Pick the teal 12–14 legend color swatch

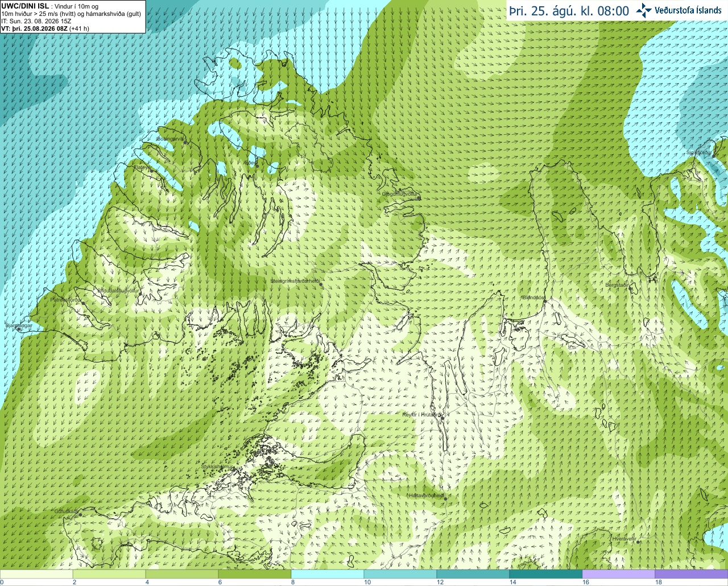coord(473,574)
